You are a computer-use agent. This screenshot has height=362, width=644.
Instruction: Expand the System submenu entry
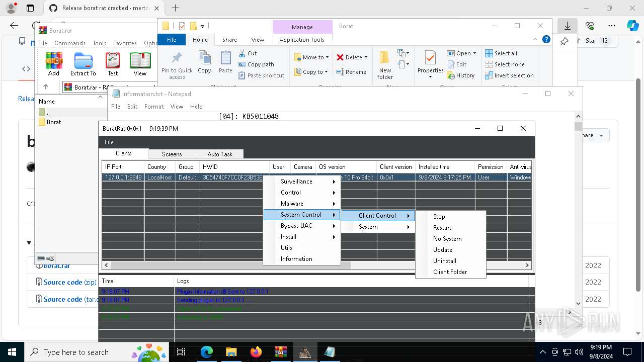pos(378,227)
